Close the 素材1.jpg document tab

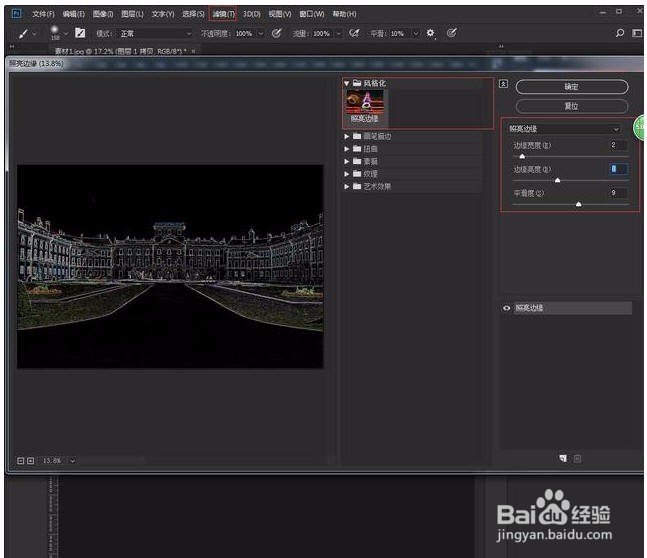[x=193, y=51]
